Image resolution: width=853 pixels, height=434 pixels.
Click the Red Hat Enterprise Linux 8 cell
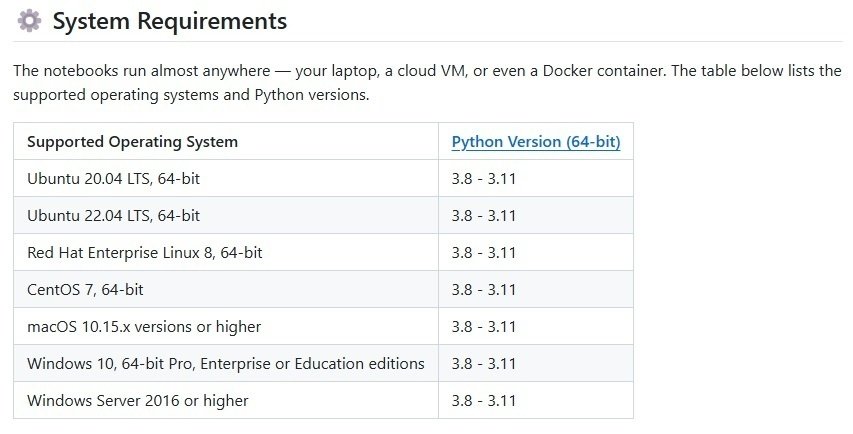(144, 253)
